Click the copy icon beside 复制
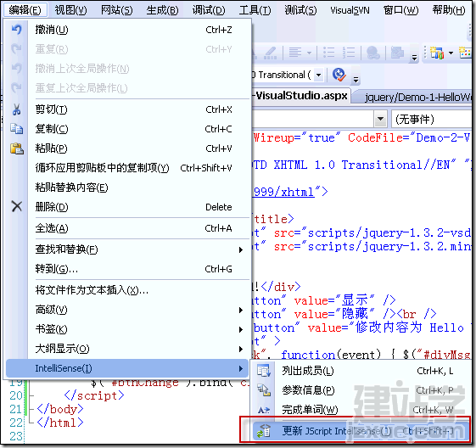476x448 pixels. [16, 129]
